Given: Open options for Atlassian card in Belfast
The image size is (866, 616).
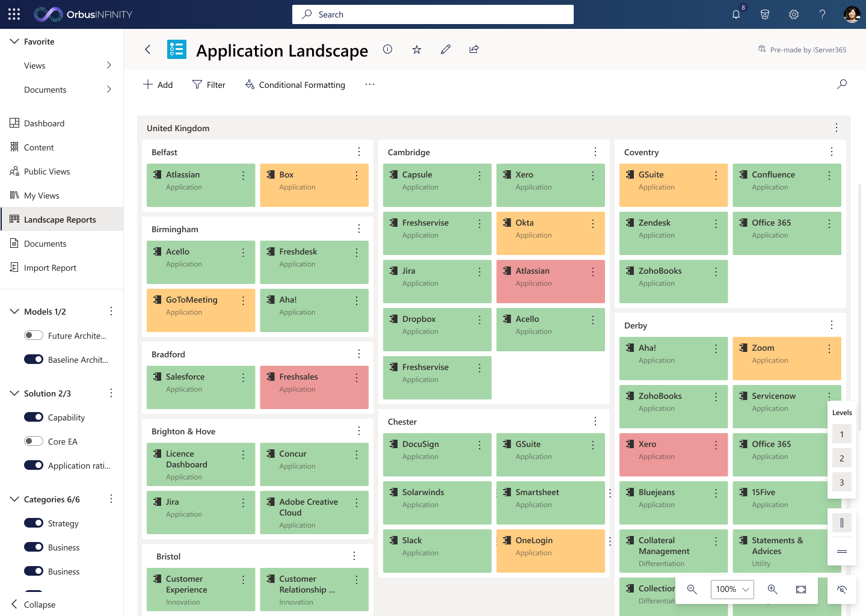Looking at the screenshot, I should click(x=244, y=176).
